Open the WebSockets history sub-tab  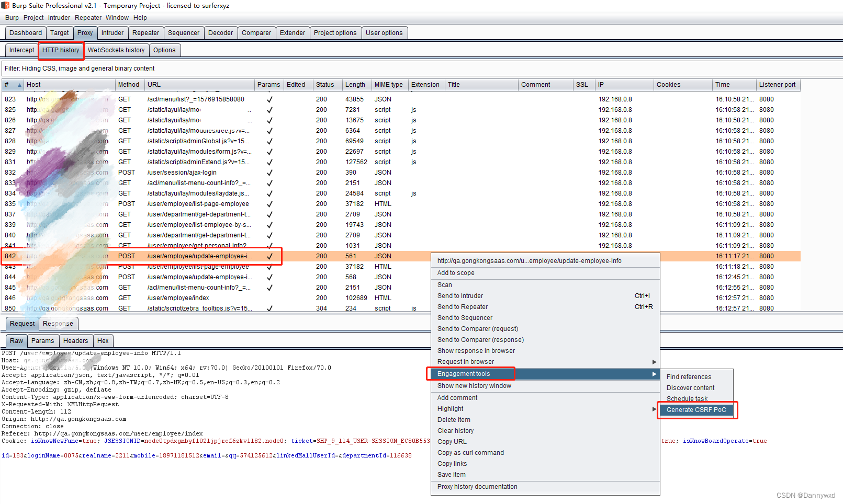click(x=116, y=50)
